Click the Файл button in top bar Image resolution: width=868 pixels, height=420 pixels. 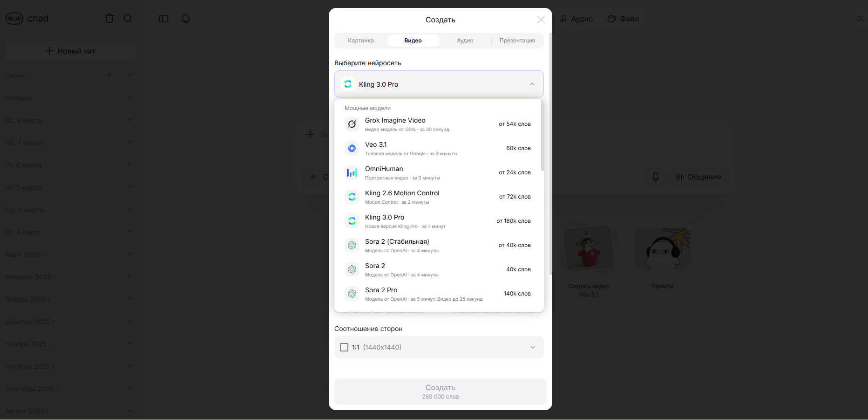point(623,19)
